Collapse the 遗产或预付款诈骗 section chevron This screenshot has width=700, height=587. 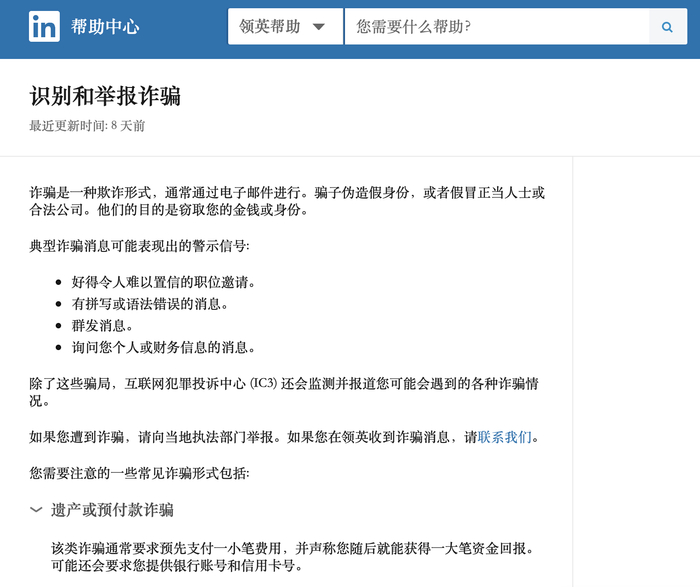36,510
